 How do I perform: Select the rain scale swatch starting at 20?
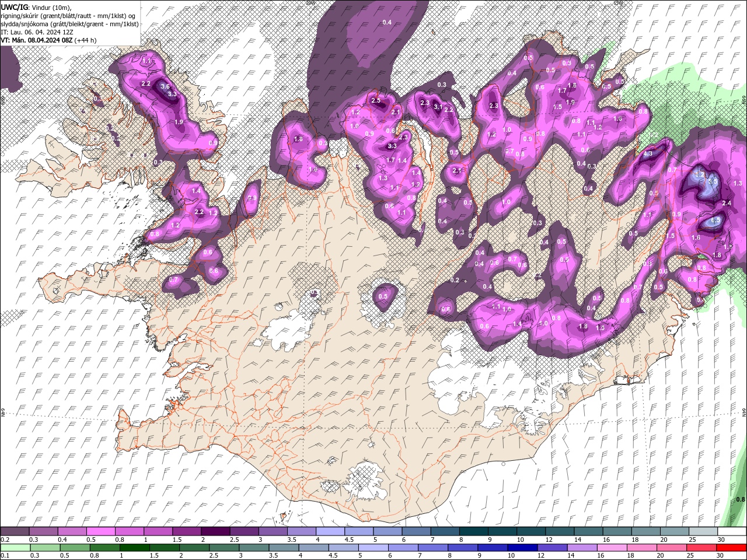(x=672, y=547)
